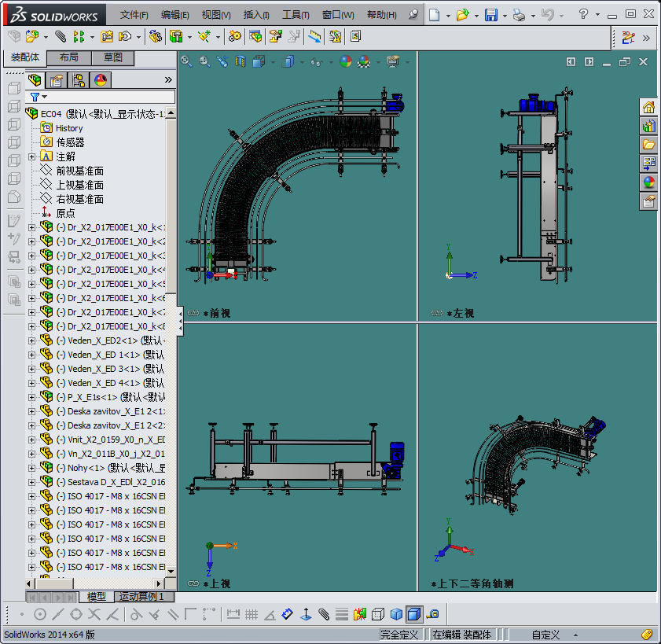Open dropdown arrow next to Display Style
This screenshot has width=661, height=644.
(302, 62)
